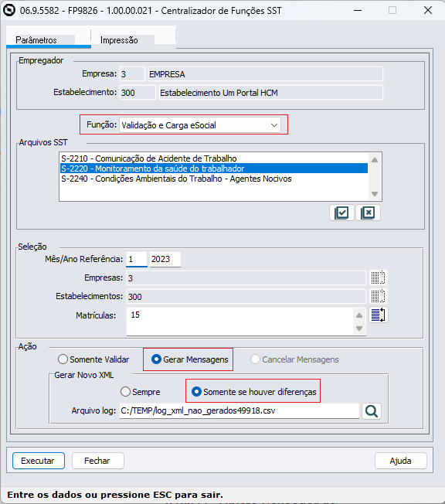The width and height of the screenshot is (445, 504).
Task: Click the Empresa code field in Empregador
Action: (x=132, y=74)
